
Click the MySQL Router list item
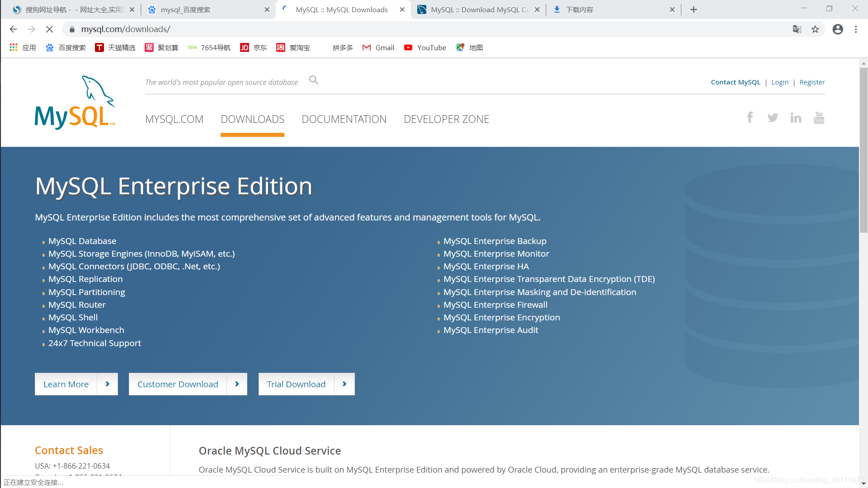(77, 305)
